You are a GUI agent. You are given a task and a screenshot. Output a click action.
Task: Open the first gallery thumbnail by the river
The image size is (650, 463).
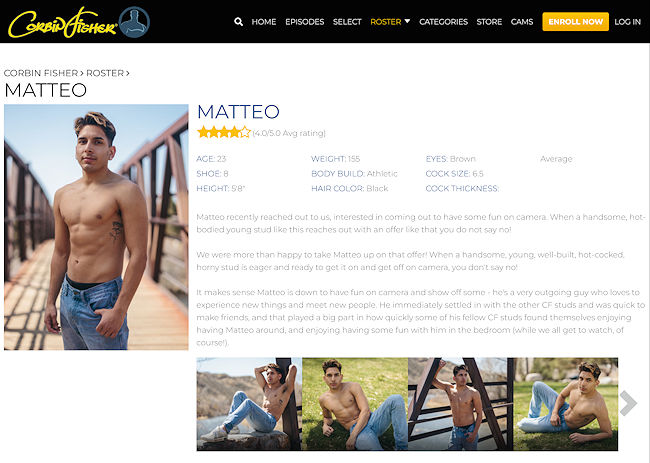pos(249,404)
